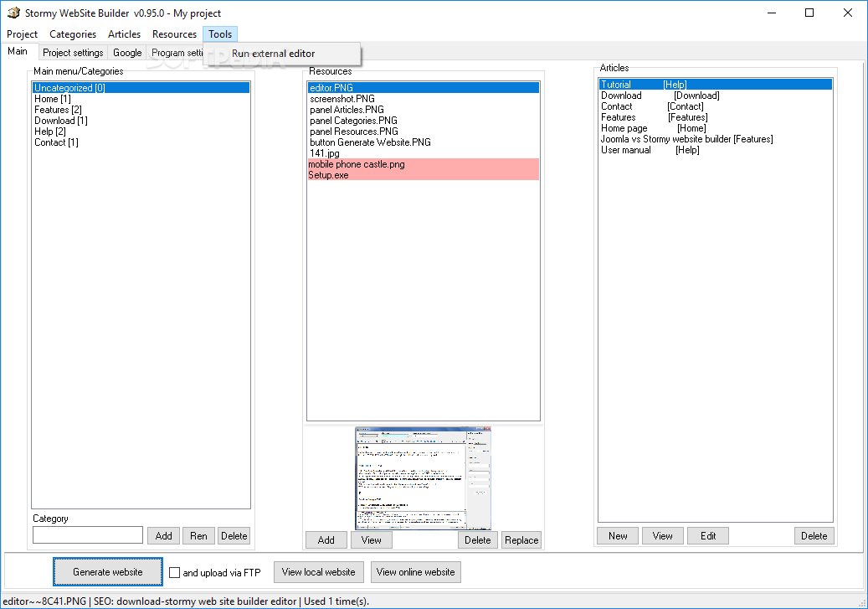868x609 pixels.
Task: Select 'Home [1]' category
Action: [x=141, y=99]
